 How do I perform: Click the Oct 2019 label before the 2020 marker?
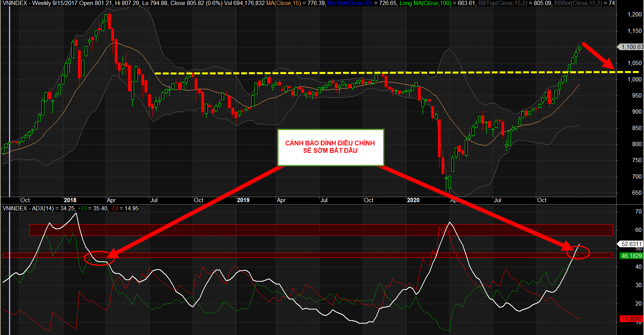[369, 200]
